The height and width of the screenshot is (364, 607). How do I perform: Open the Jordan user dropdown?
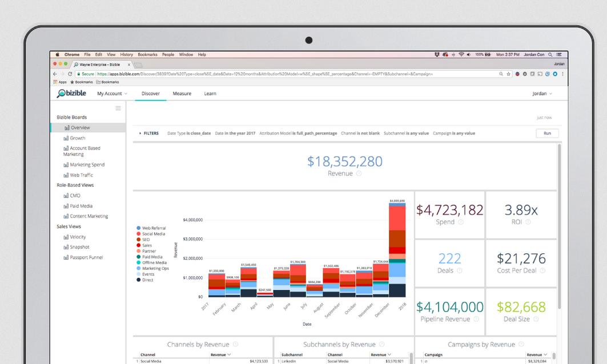pos(542,94)
